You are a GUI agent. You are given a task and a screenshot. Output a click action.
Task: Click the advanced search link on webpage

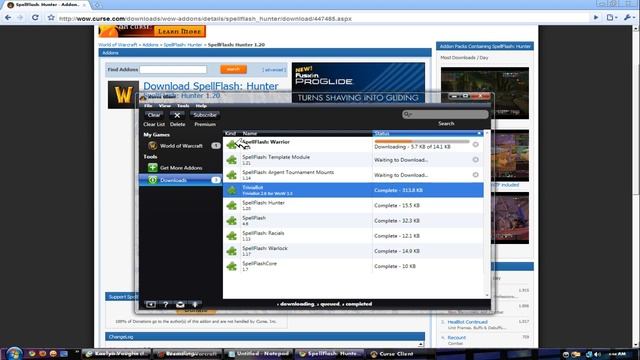[273, 70]
